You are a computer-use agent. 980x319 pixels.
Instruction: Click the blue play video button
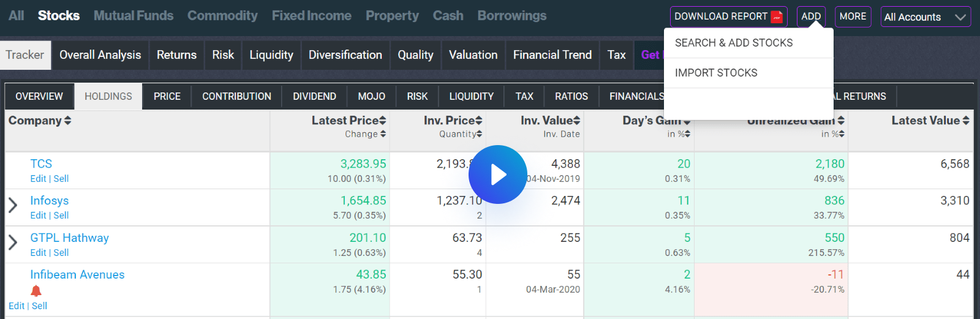click(497, 175)
